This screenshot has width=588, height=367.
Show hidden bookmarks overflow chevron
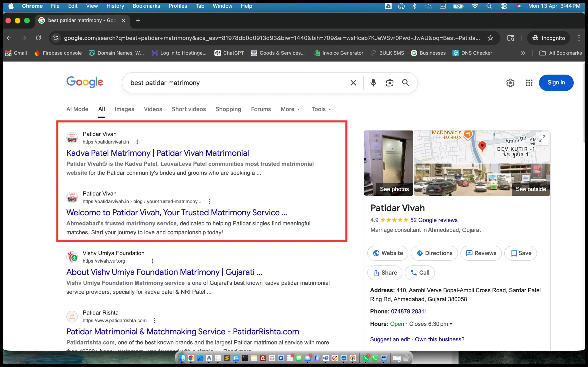pos(523,53)
